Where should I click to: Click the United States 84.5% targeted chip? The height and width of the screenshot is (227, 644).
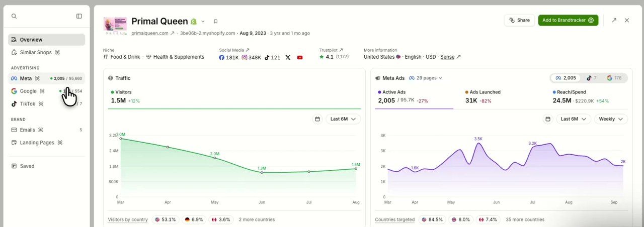(x=432, y=219)
